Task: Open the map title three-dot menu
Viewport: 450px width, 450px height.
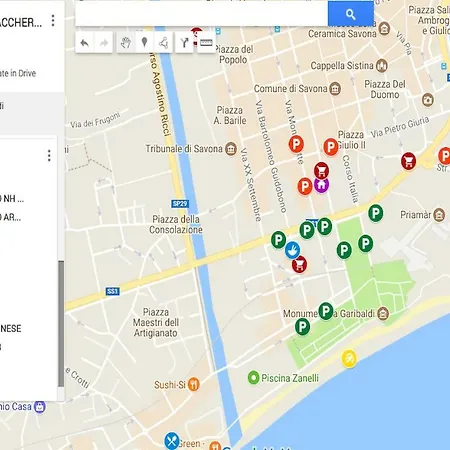Action: (53, 21)
